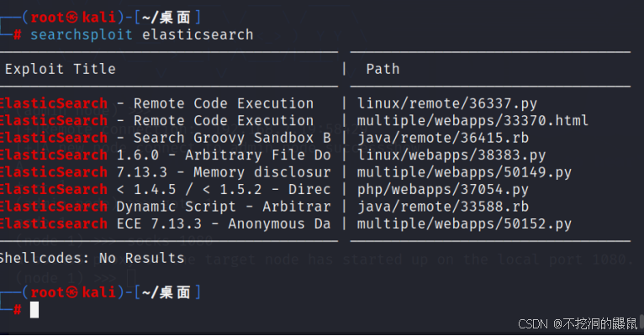Viewport: 644px width, 336px height.
Task: Click the Search Groovy Sandbox exploit title
Action: (223, 138)
